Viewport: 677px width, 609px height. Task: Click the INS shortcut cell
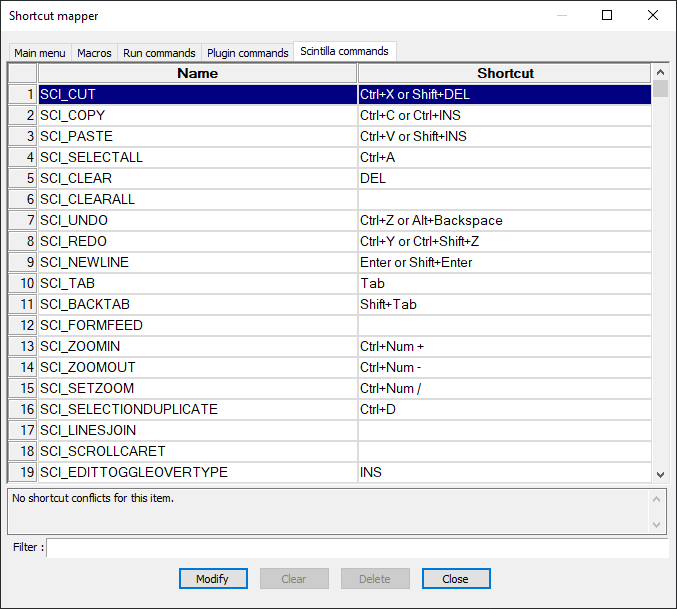(505, 472)
